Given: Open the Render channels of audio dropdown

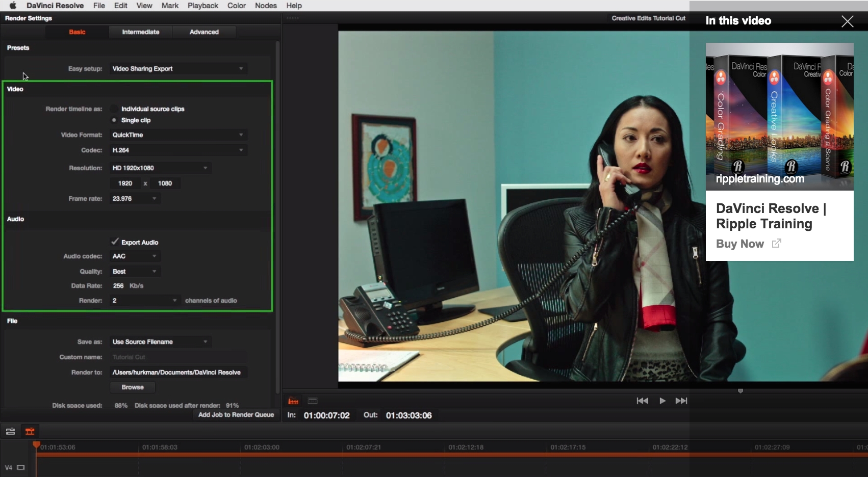Looking at the screenshot, I should [x=145, y=301].
